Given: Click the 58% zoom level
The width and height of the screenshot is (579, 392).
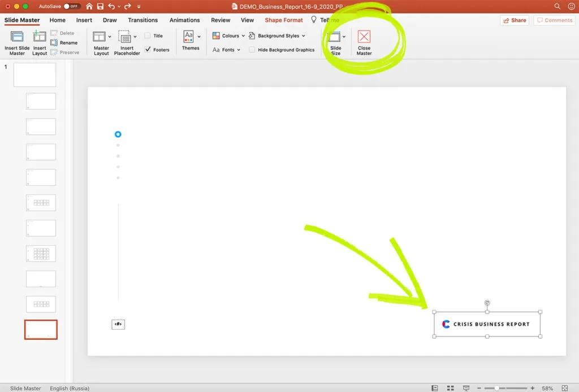Looking at the screenshot, I should (547, 388).
